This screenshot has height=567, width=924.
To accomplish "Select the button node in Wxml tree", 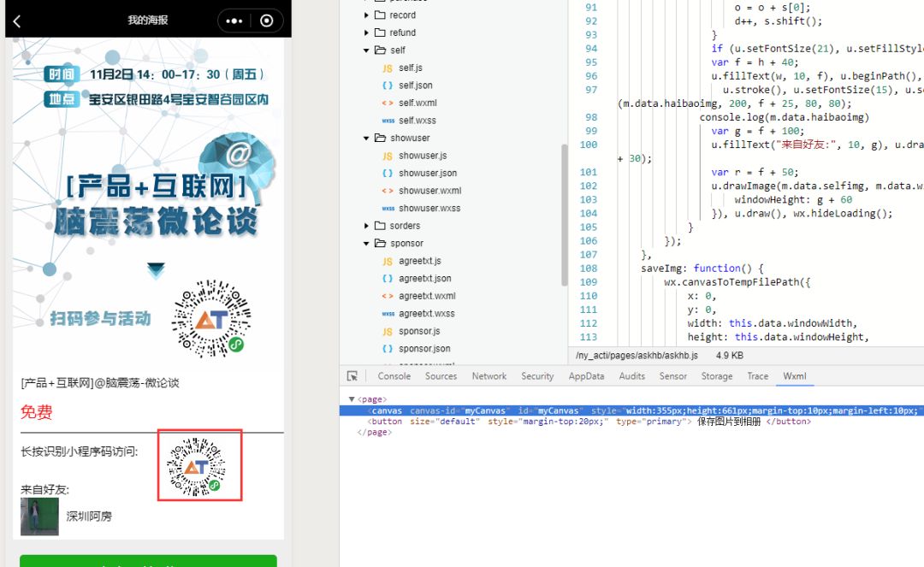I will pyautogui.click(x=589, y=422).
